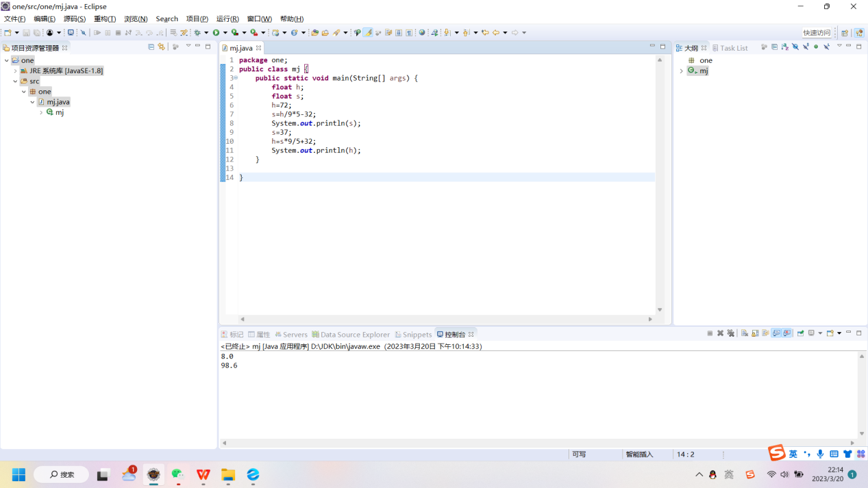
Task: Collapse the mj.java tree node
Action: pyautogui.click(x=32, y=102)
